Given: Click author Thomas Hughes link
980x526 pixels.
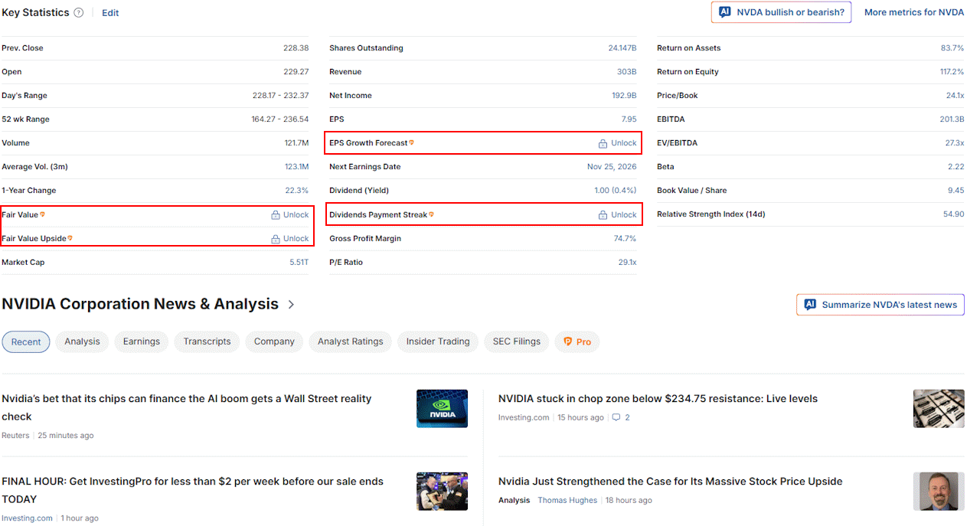Looking at the screenshot, I should [567, 500].
